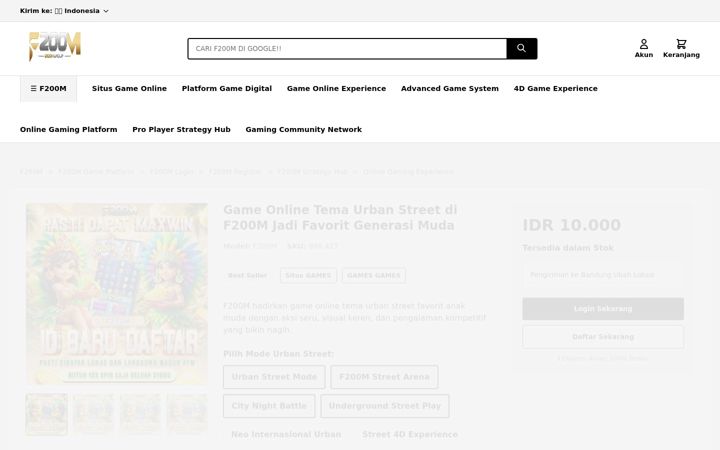Click the F200M logo
The image size is (720, 450).
pos(55,46)
